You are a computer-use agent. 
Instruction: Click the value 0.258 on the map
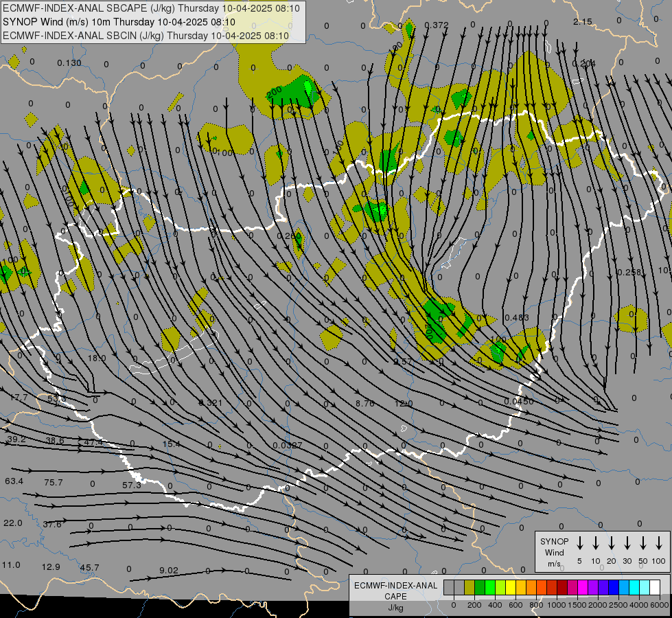pos(629,273)
